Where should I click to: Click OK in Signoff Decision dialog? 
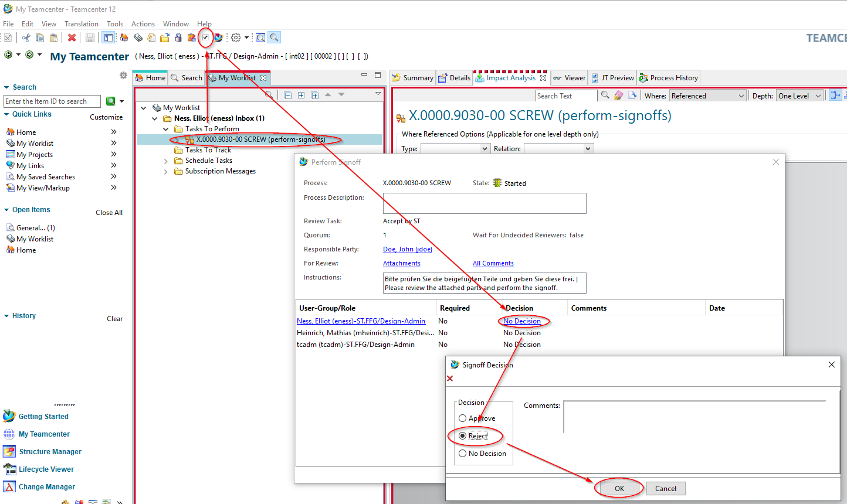(x=619, y=488)
